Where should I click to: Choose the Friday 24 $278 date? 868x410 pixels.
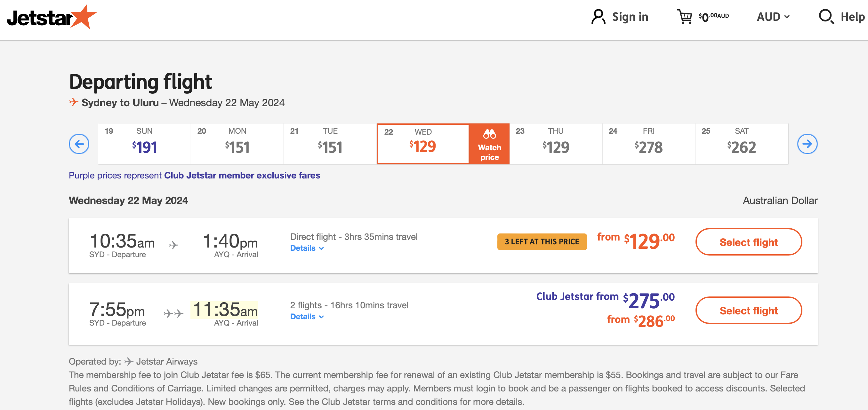tap(649, 144)
